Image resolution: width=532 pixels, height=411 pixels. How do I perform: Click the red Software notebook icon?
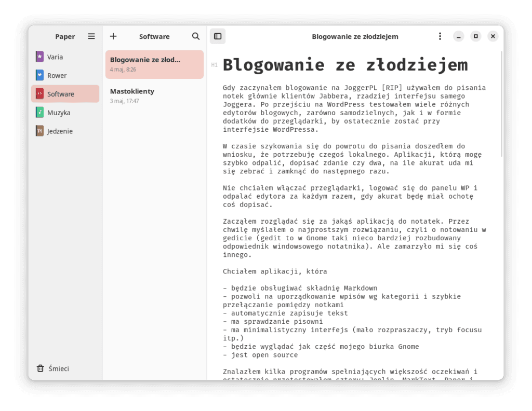tap(39, 94)
